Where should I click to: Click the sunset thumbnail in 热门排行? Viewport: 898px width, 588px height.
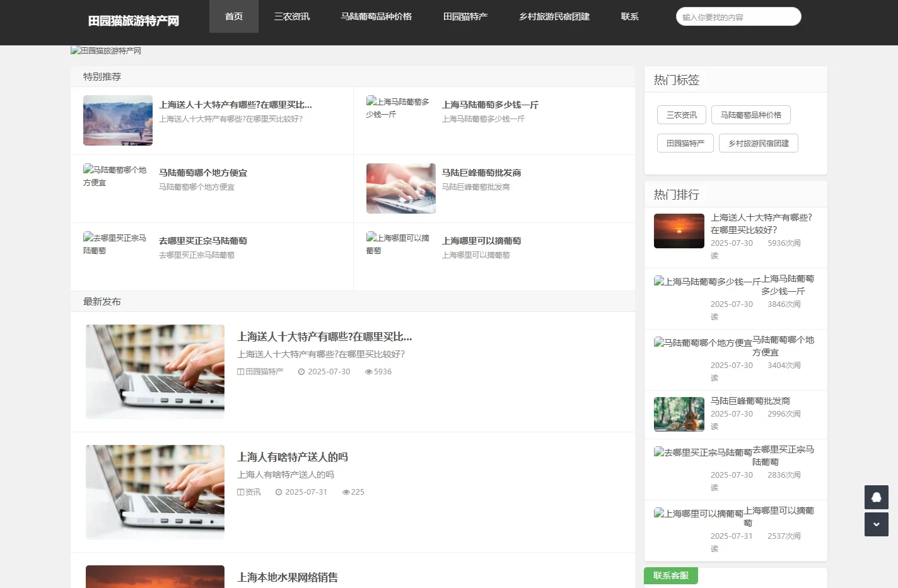tap(679, 231)
